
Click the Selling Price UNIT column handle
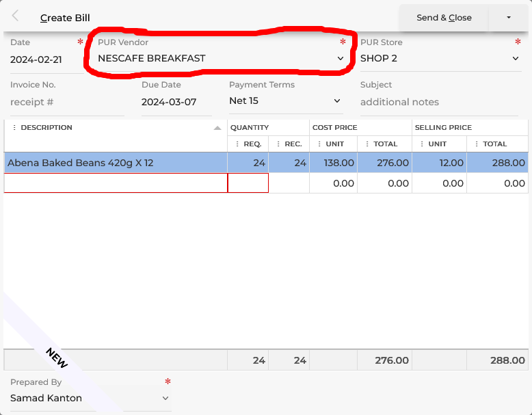tap(422, 144)
